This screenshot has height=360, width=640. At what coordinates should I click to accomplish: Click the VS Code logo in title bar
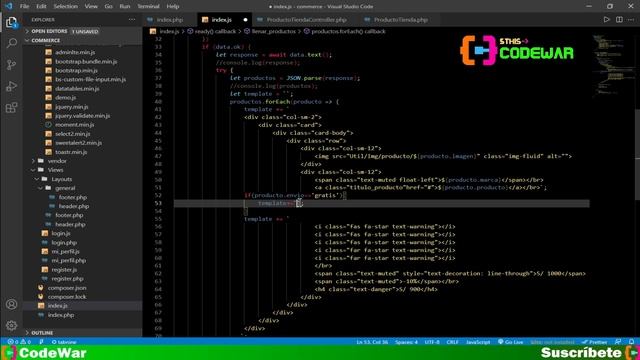(x=9, y=6)
